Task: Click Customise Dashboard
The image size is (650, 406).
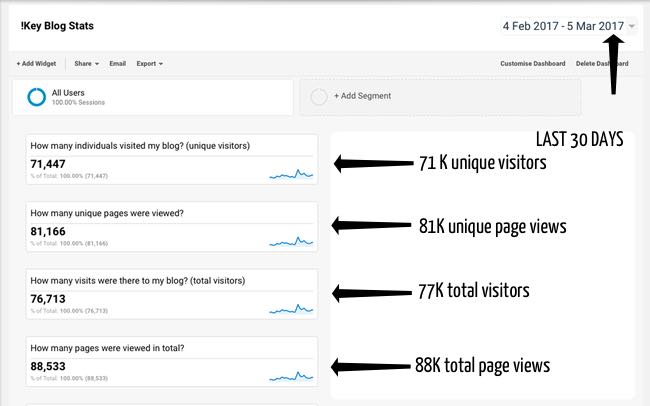Action: 533,63
